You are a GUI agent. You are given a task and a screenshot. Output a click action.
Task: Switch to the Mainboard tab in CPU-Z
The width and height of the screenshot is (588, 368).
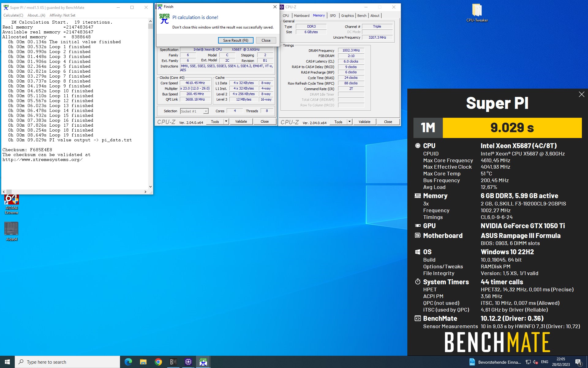click(302, 16)
